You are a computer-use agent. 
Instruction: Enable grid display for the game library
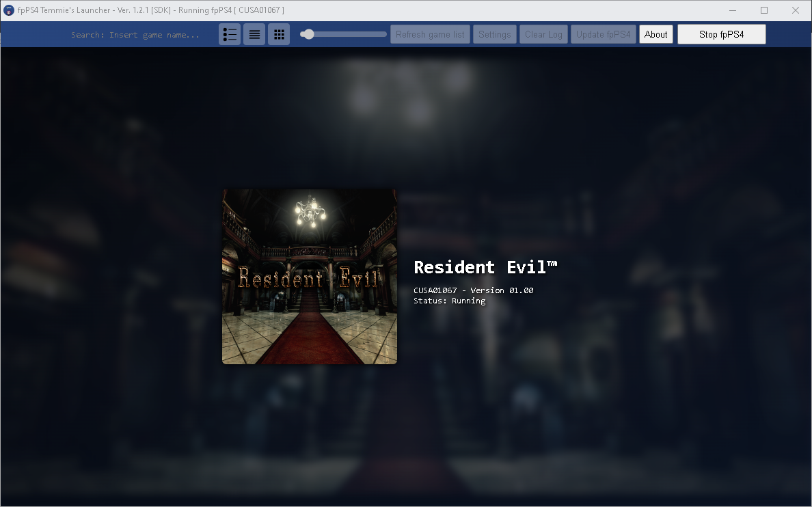tap(278, 33)
